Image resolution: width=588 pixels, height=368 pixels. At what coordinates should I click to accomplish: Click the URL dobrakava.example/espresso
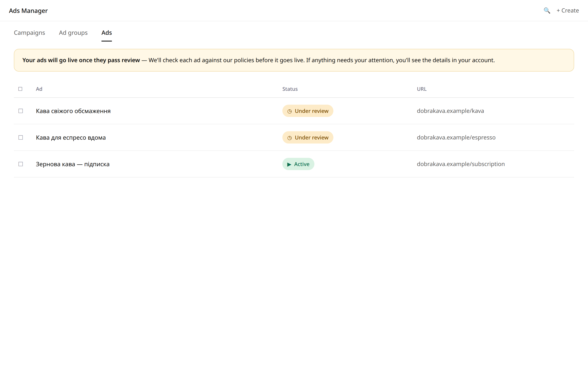(x=456, y=138)
